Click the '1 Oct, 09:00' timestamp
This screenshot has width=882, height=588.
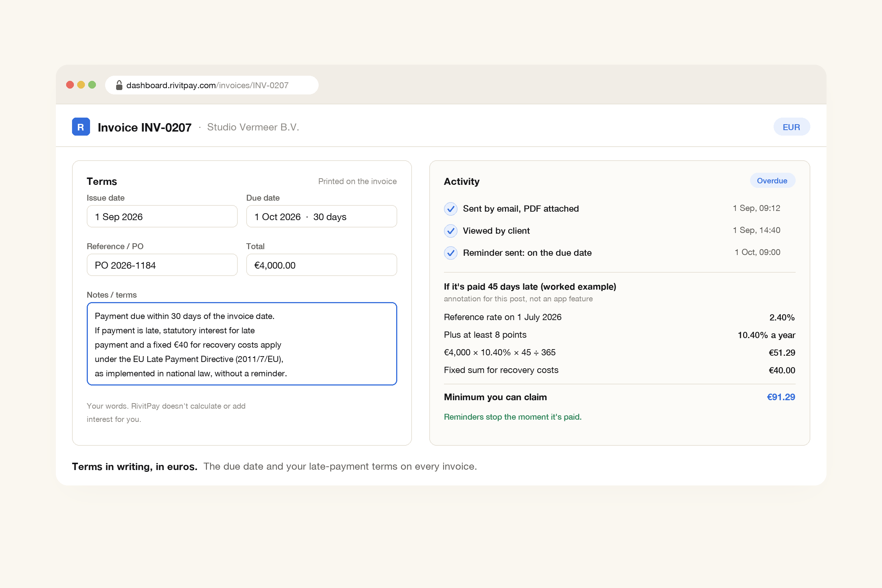click(757, 253)
